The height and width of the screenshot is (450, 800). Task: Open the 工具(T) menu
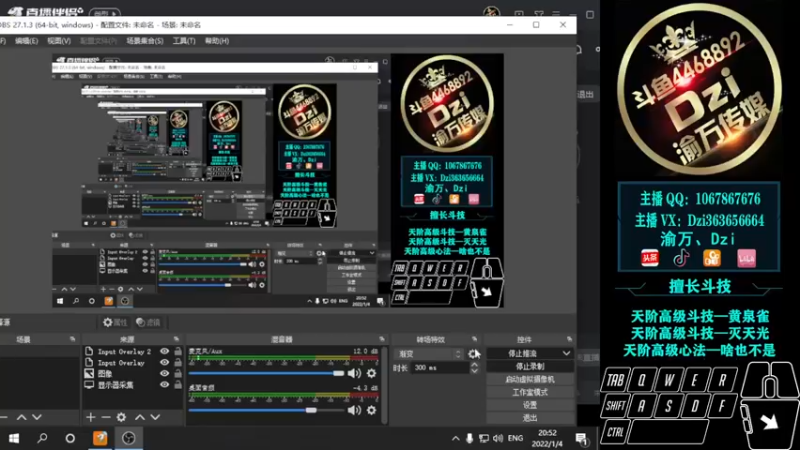pyautogui.click(x=184, y=41)
